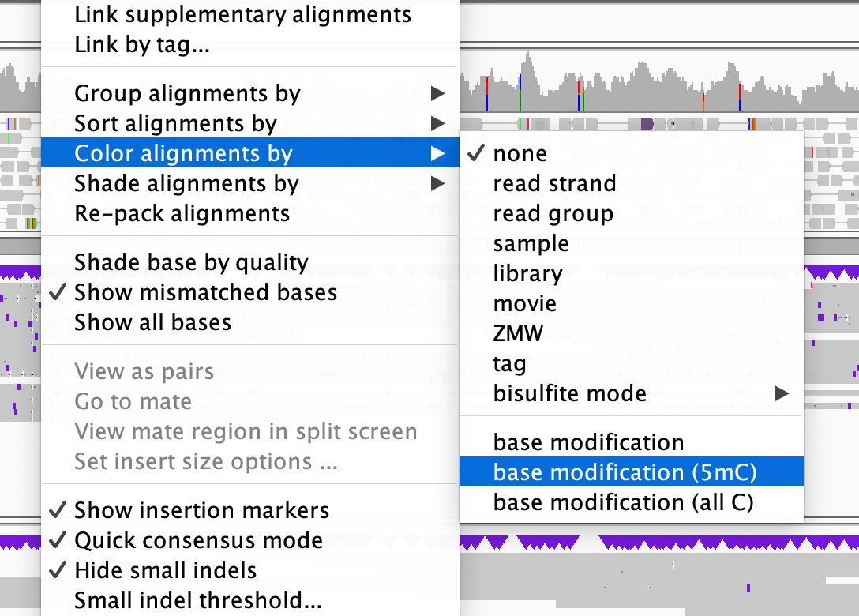Open the 'Sort alignments by' submenu

[175, 123]
